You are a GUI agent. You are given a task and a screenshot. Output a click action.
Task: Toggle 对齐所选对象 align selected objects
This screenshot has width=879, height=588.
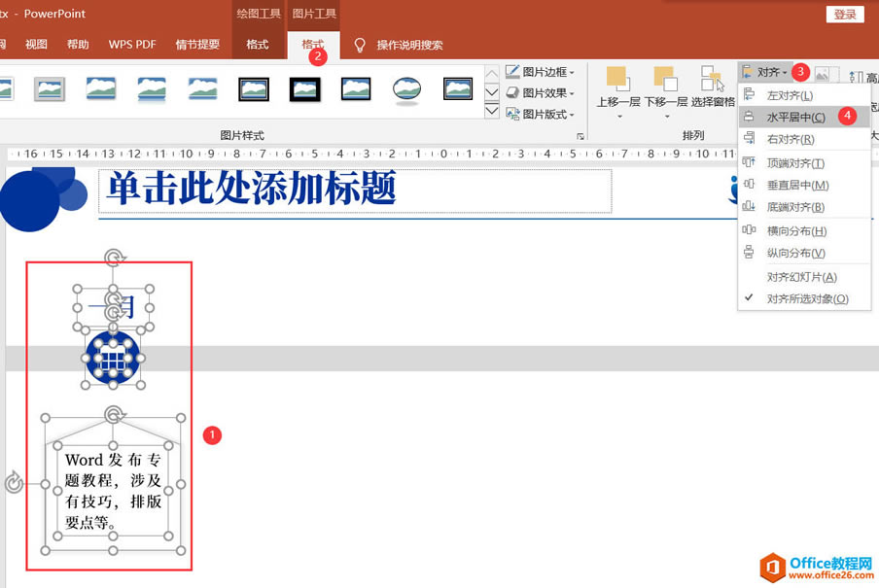807,298
